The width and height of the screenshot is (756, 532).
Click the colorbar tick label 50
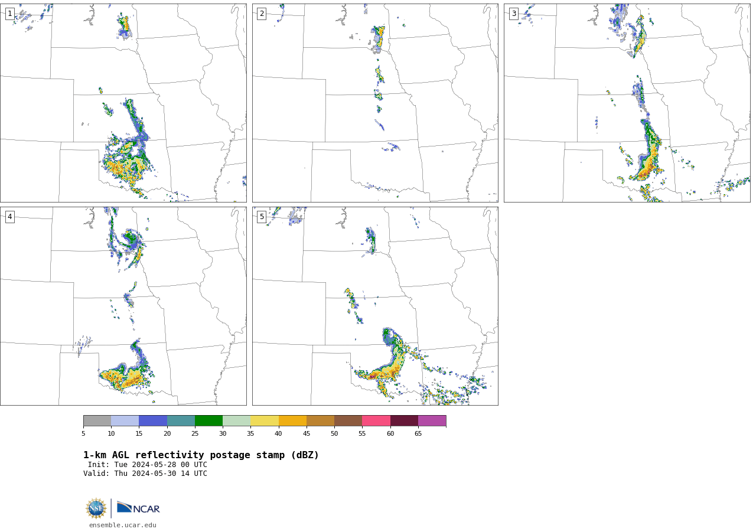point(334,433)
